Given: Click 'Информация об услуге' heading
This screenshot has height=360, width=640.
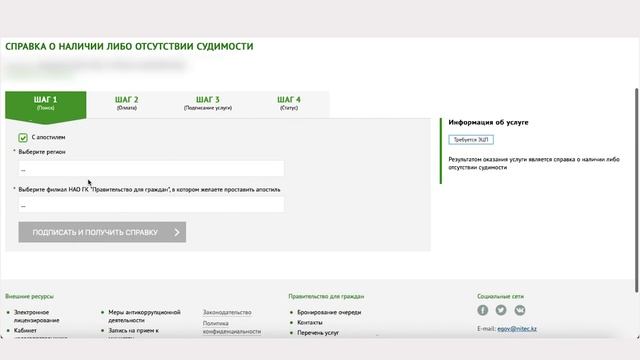Looking at the screenshot, I should (x=488, y=122).
